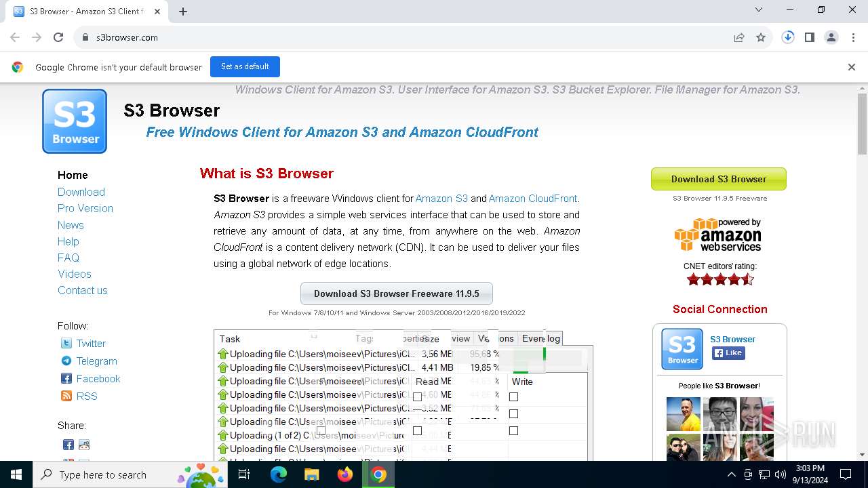Dismiss the default browser infobar
Viewport: 868px width, 488px height.
852,67
